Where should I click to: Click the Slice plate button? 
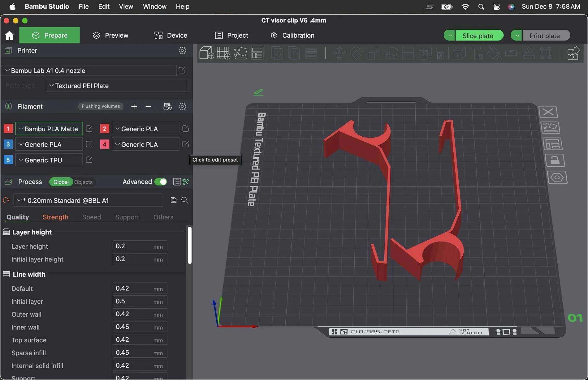coord(479,36)
